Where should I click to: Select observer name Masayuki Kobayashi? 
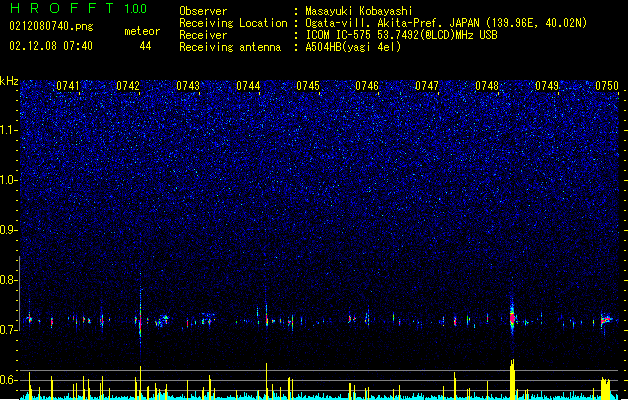coord(359,11)
